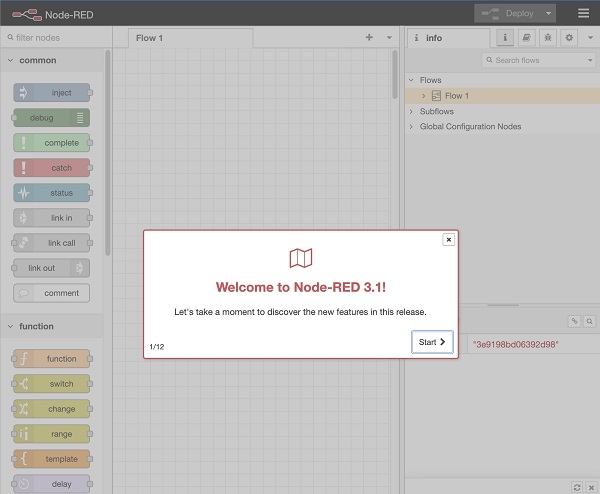Select the Flow 1 row in outline
This screenshot has height=494, width=600.
pyautogui.click(x=502, y=96)
